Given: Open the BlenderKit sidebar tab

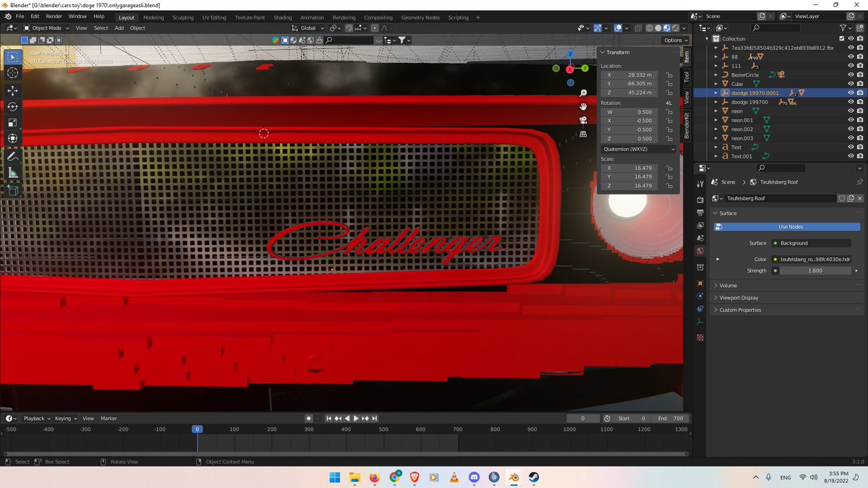Looking at the screenshot, I should 687,125.
